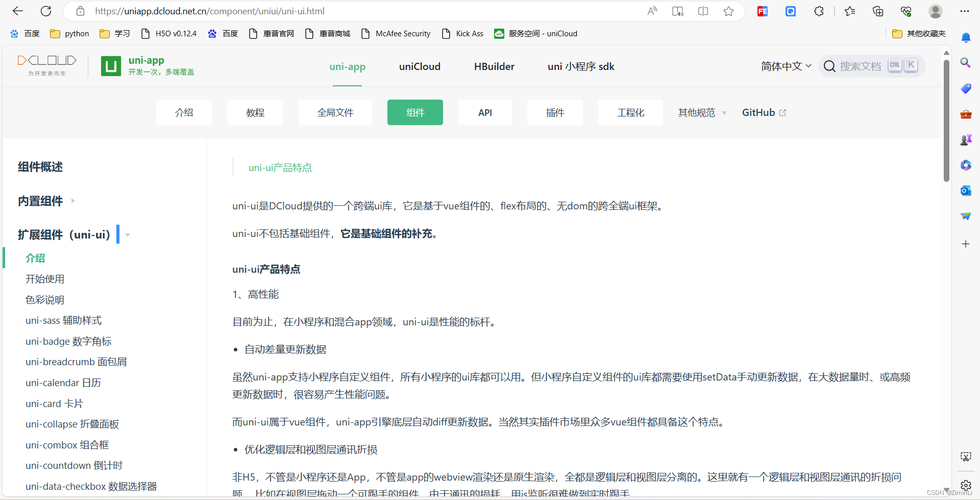Open the sidebar Outlook icon

(x=966, y=191)
